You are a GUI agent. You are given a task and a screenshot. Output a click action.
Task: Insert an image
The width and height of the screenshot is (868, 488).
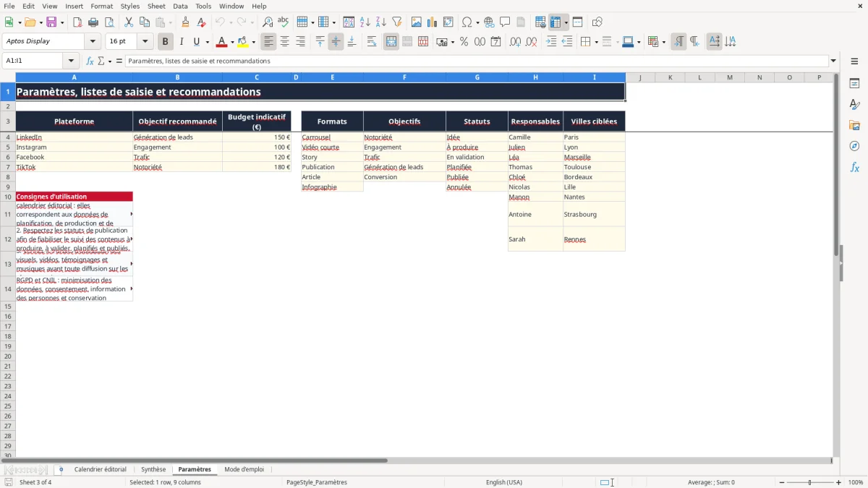tap(417, 22)
